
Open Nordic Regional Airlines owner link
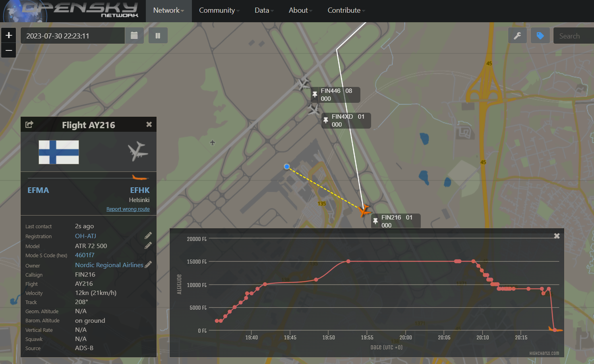click(109, 265)
